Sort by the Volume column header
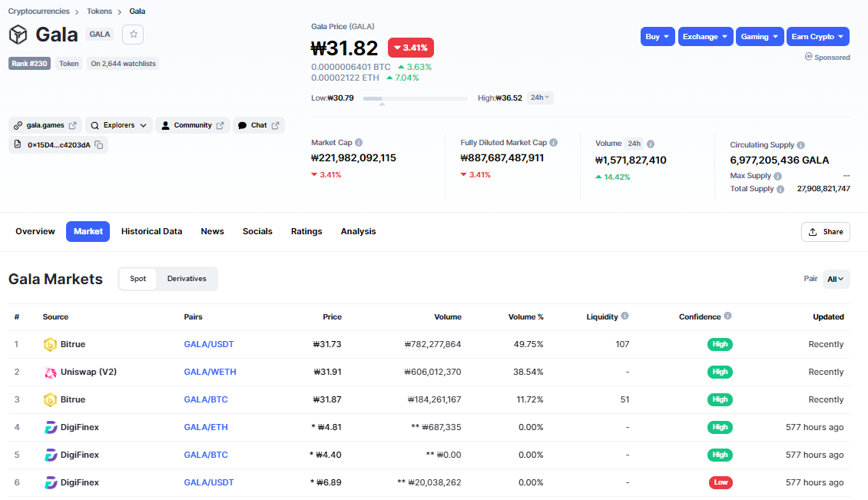The width and height of the screenshot is (868, 500). [x=448, y=316]
